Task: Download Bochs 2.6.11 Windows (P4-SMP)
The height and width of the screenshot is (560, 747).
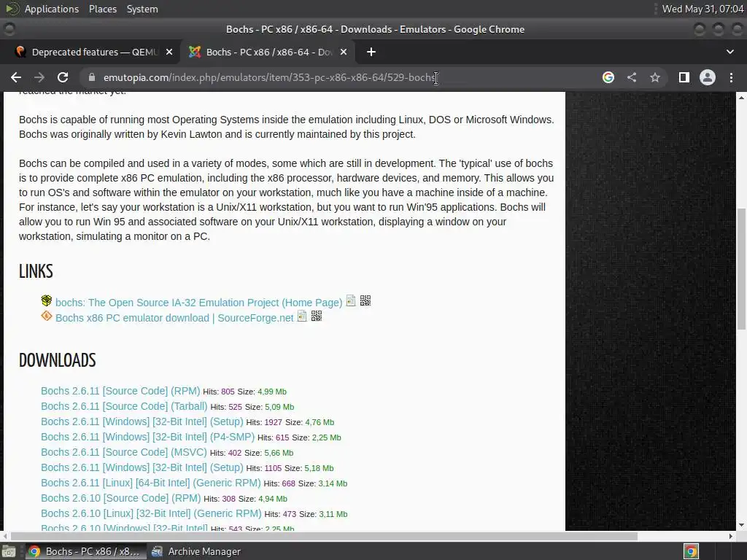Action: (x=147, y=437)
